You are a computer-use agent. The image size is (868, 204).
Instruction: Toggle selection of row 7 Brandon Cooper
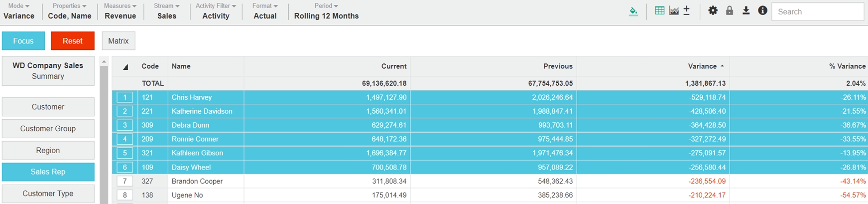click(x=124, y=181)
